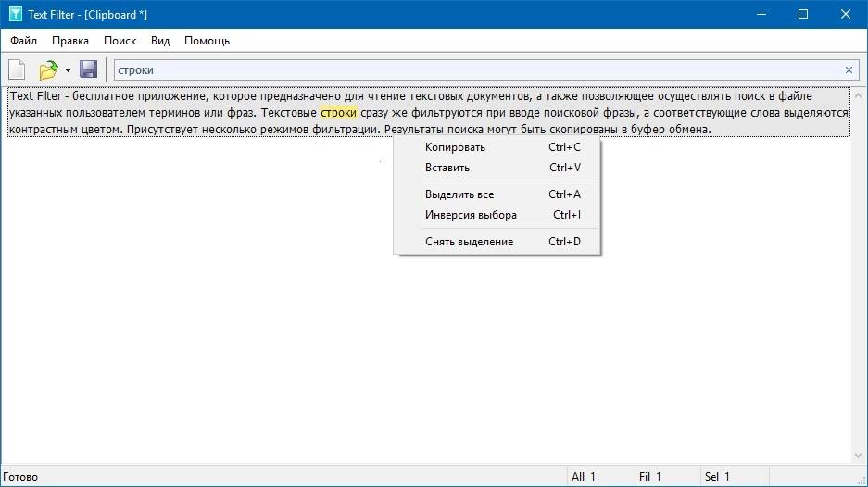Click the Fil 1 status bar entry

[x=650, y=477]
